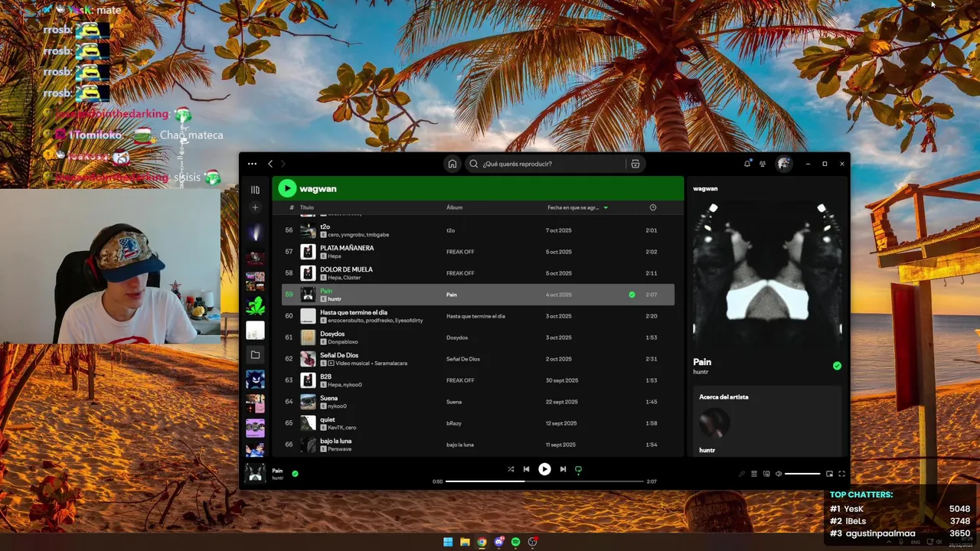Seek on the song progress bar
Image resolution: width=980 pixels, height=551 pixels.
click(544, 481)
